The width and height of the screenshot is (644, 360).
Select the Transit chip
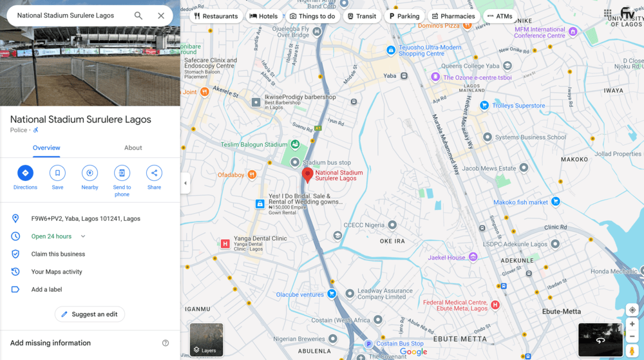point(362,16)
